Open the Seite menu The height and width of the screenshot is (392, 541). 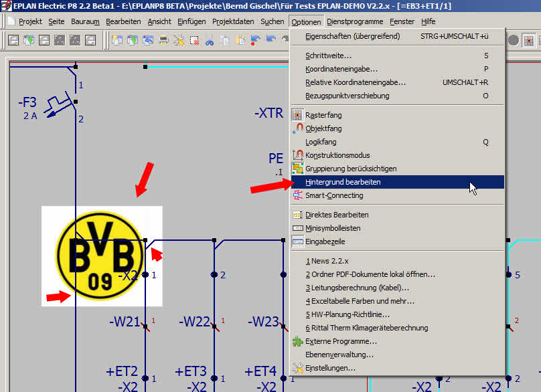pyautogui.click(x=56, y=21)
